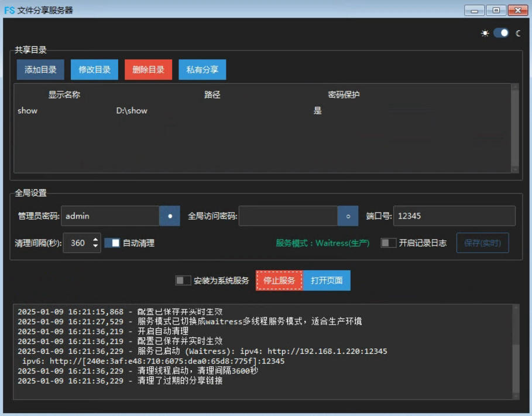The width and height of the screenshot is (532, 416).
Task: Focus the 端口号 field showing 12345
Action: (454, 216)
